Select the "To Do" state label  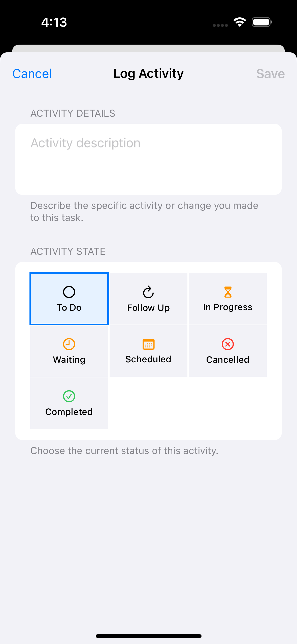[x=69, y=308]
